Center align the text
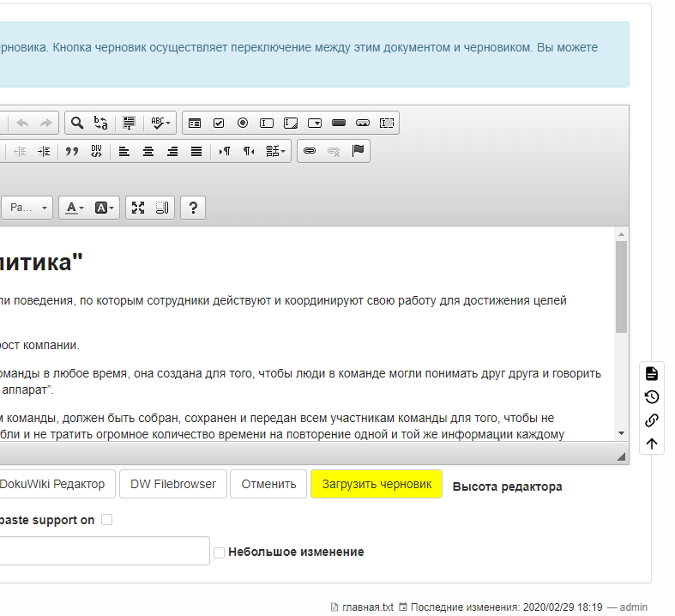 tap(148, 151)
